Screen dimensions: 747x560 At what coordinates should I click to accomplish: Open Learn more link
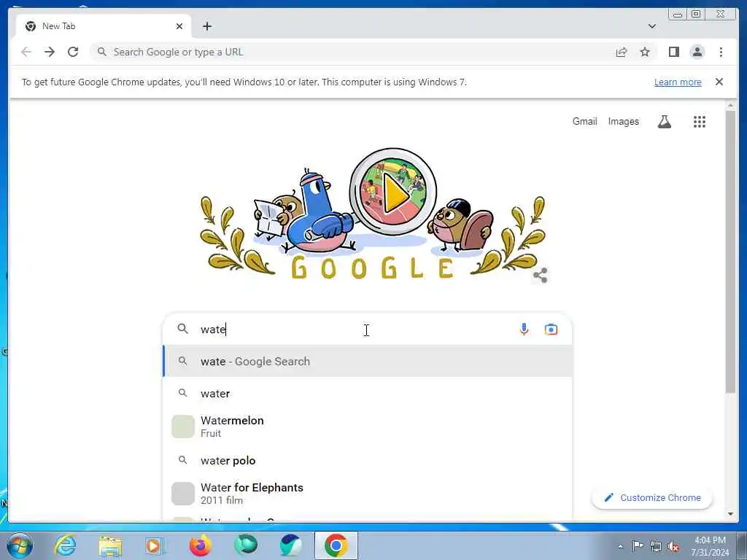678,82
